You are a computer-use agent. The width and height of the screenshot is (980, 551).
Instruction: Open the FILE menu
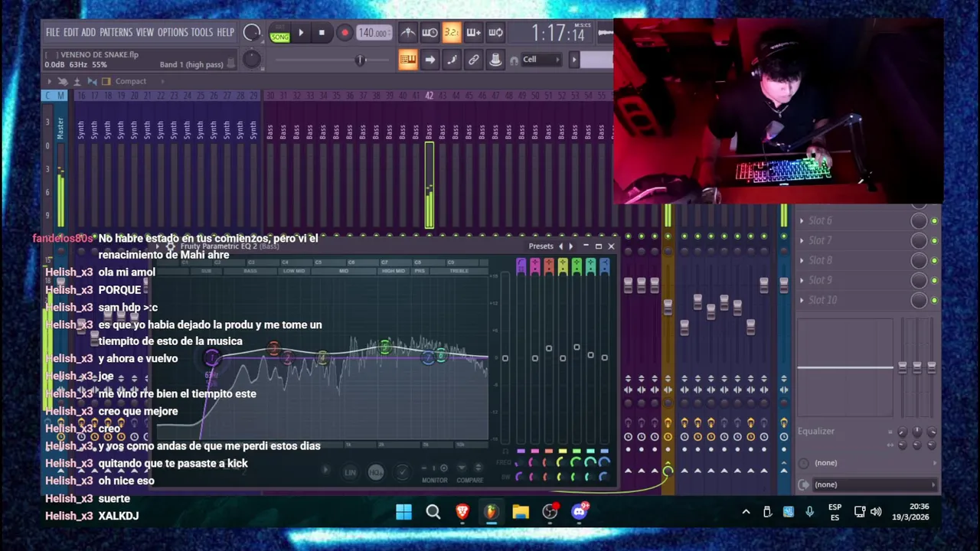52,33
